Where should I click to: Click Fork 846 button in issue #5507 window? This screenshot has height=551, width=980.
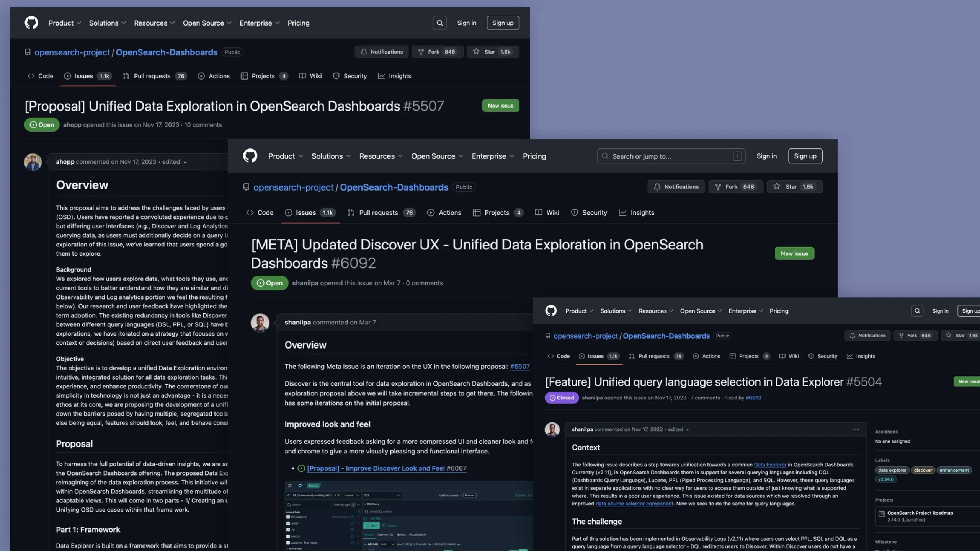[x=438, y=52]
